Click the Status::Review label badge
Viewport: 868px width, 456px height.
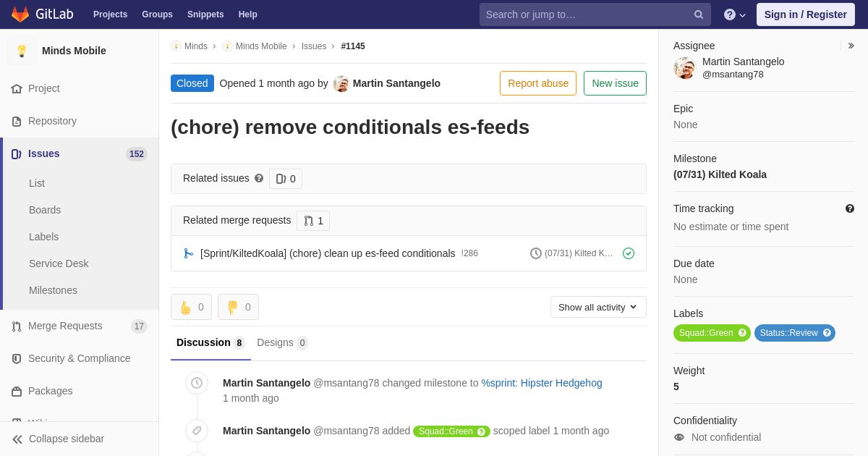(788, 333)
